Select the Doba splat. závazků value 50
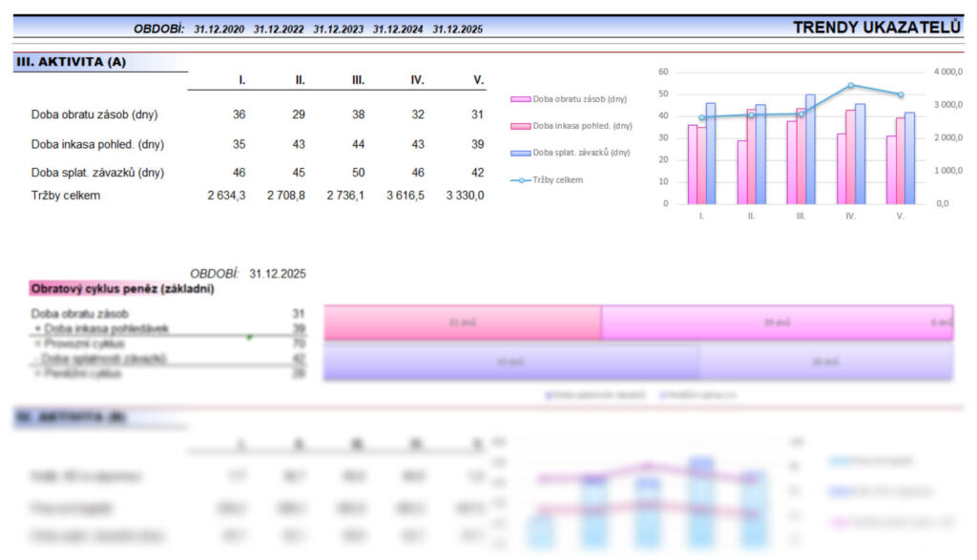Image resolution: width=977 pixels, height=560 pixels. [x=358, y=173]
